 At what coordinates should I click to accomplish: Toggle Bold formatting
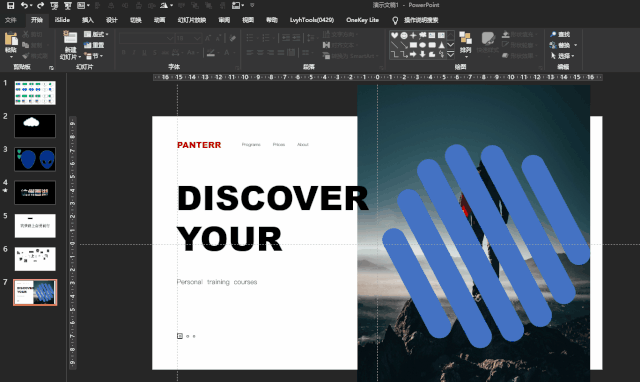coord(124,53)
